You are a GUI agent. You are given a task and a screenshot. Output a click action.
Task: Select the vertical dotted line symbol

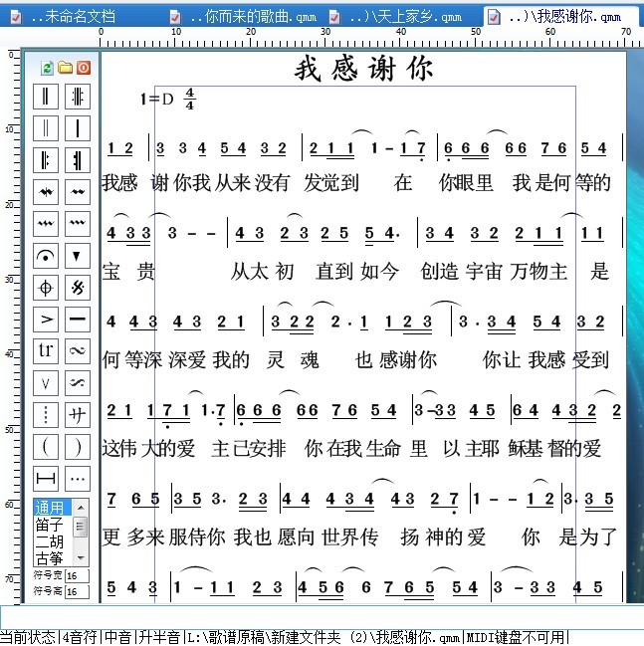46,415
